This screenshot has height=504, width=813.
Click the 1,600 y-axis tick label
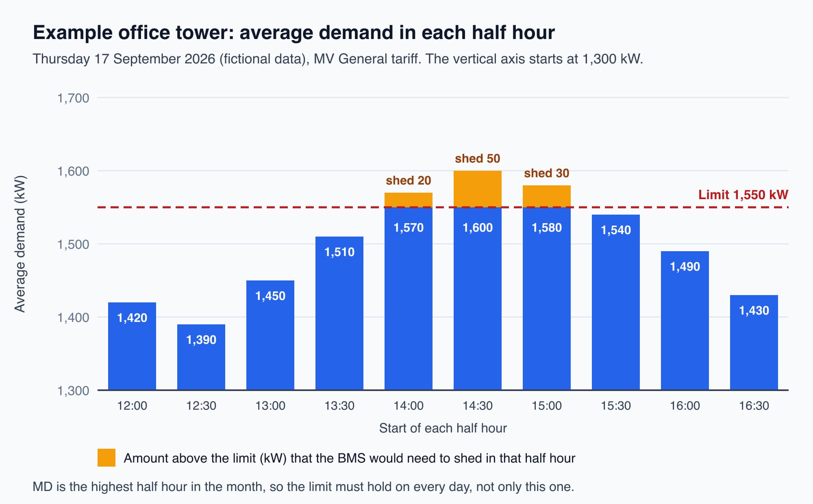coord(73,171)
